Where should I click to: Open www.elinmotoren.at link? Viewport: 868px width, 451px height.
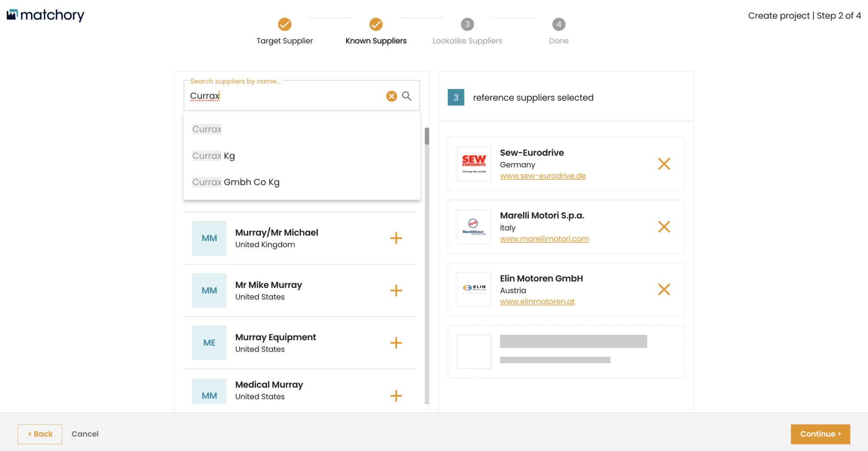pyautogui.click(x=537, y=301)
